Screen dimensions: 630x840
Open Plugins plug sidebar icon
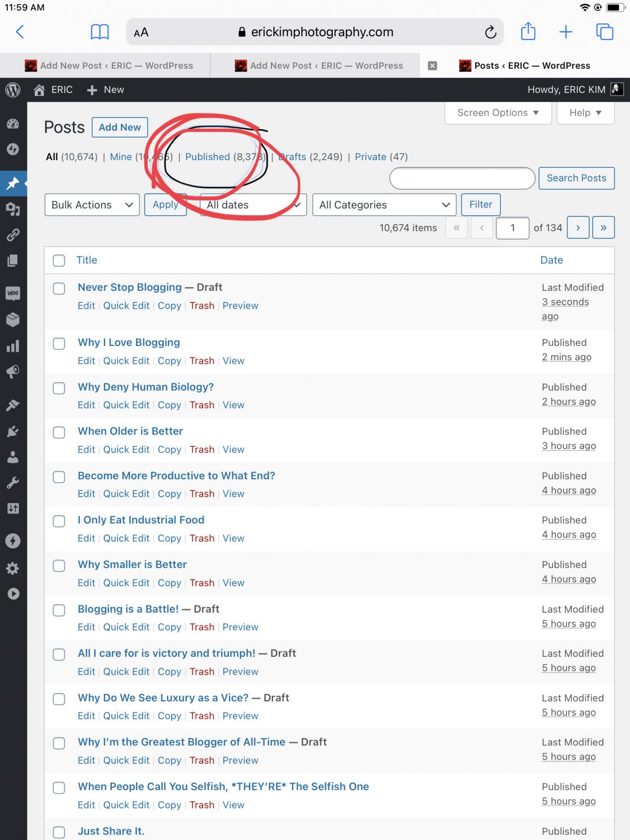point(13,431)
